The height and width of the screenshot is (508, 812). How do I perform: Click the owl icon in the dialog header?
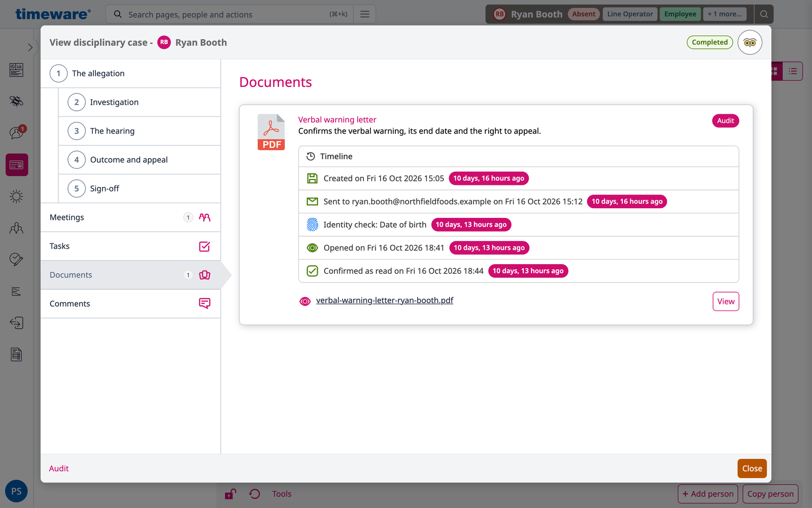(x=750, y=43)
